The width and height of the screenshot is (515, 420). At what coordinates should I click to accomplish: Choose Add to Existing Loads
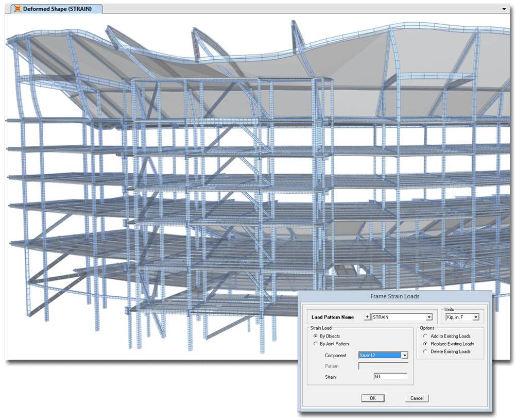[425, 336]
